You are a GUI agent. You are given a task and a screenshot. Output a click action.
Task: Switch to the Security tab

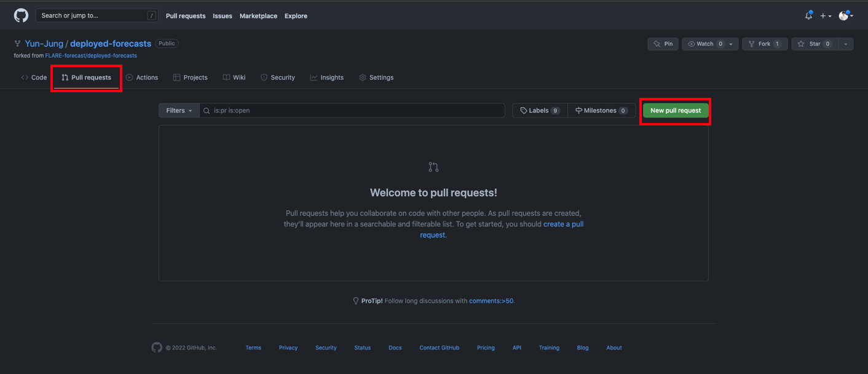pyautogui.click(x=278, y=78)
